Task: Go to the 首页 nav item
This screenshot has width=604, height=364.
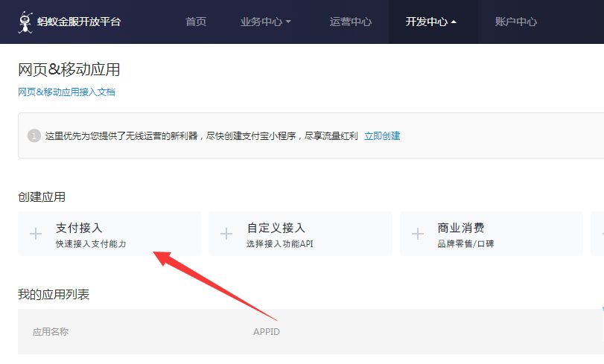Action: [x=196, y=22]
